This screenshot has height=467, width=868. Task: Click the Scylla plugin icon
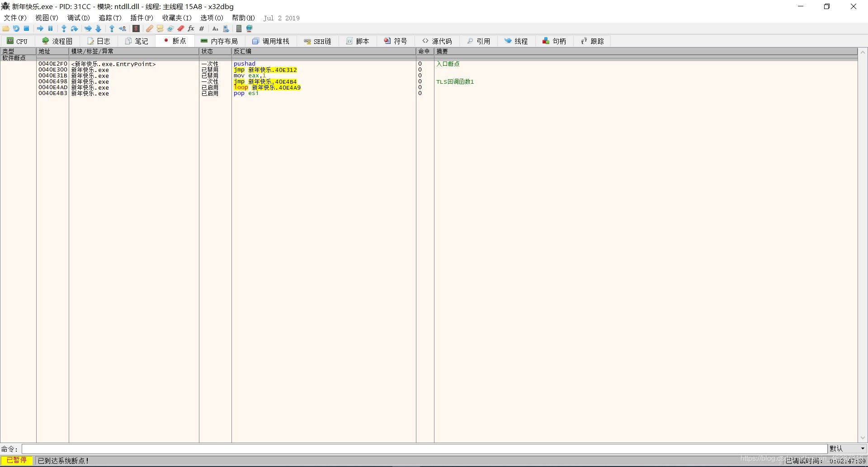[x=136, y=29]
